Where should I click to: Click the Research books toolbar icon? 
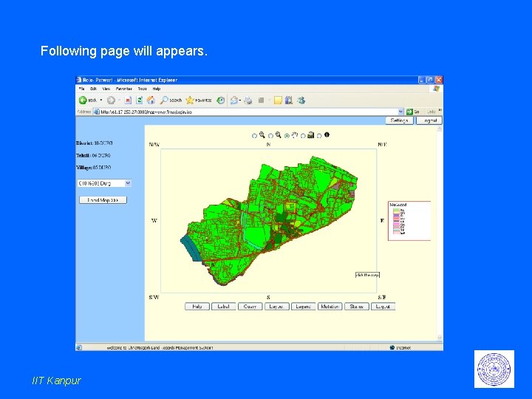[x=289, y=100]
